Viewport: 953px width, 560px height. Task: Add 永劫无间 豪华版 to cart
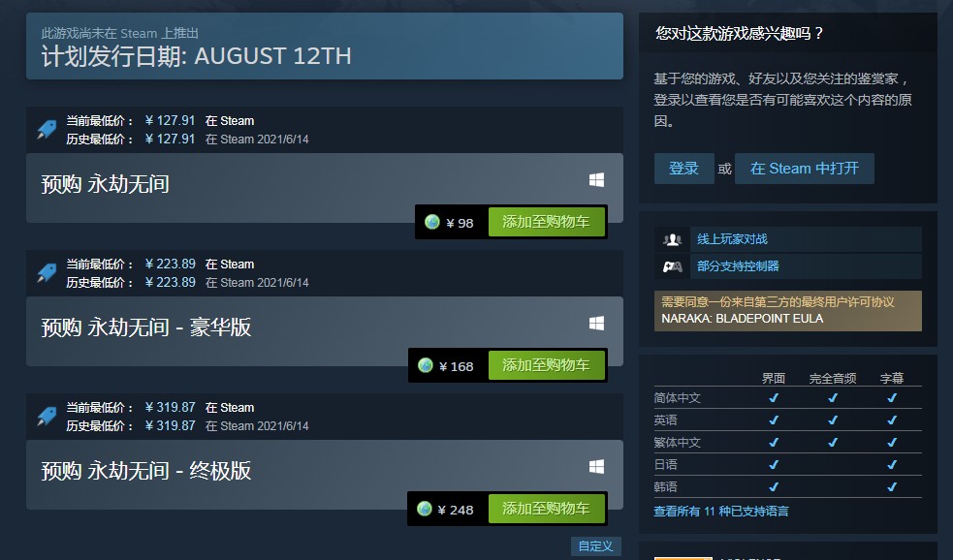click(x=547, y=365)
